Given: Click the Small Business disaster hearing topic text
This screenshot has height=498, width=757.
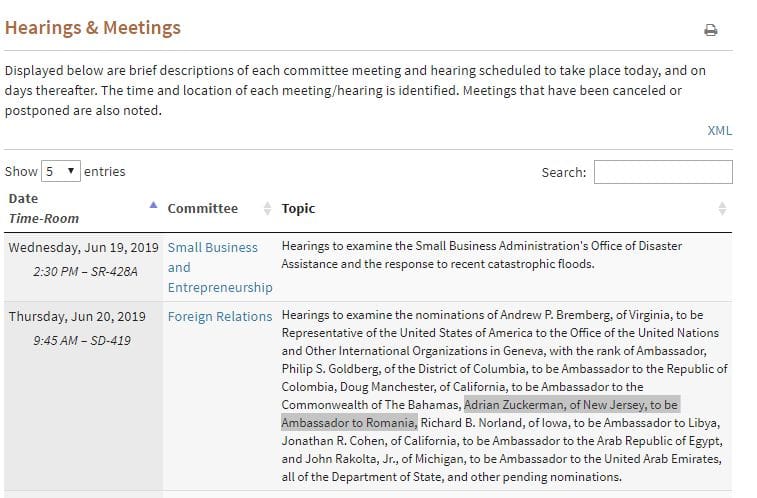Looking at the screenshot, I should coord(482,255).
